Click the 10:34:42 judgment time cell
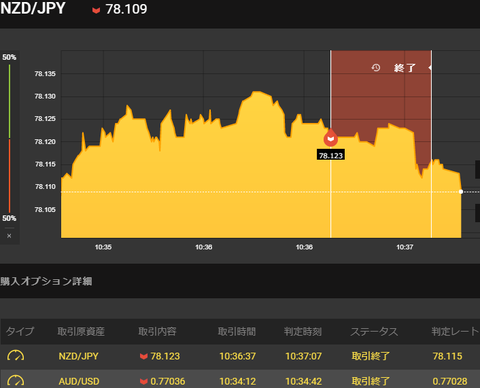The image size is (480, 388). [x=303, y=381]
